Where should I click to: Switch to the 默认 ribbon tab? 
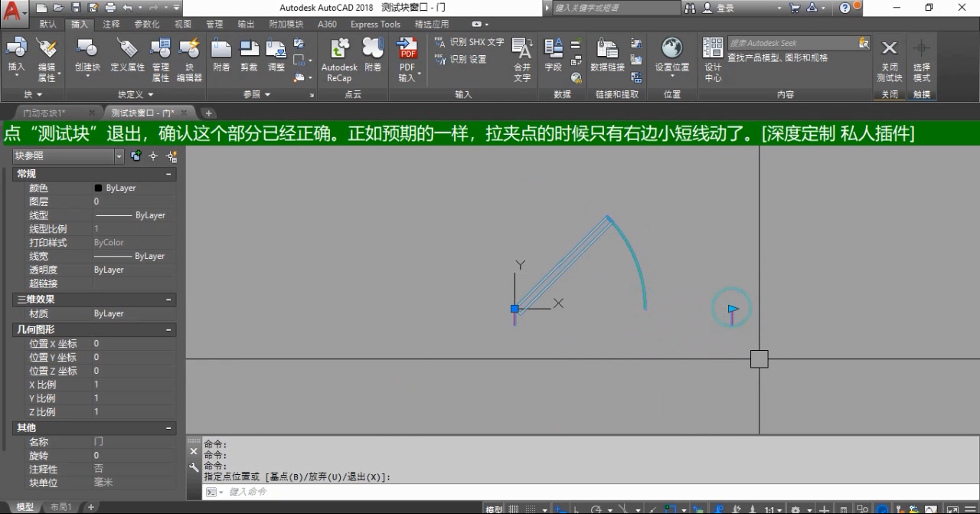(47, 24)
